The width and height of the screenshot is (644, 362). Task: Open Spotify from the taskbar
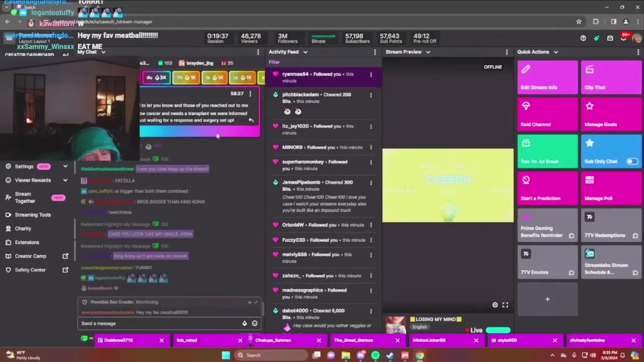[375, 355]
